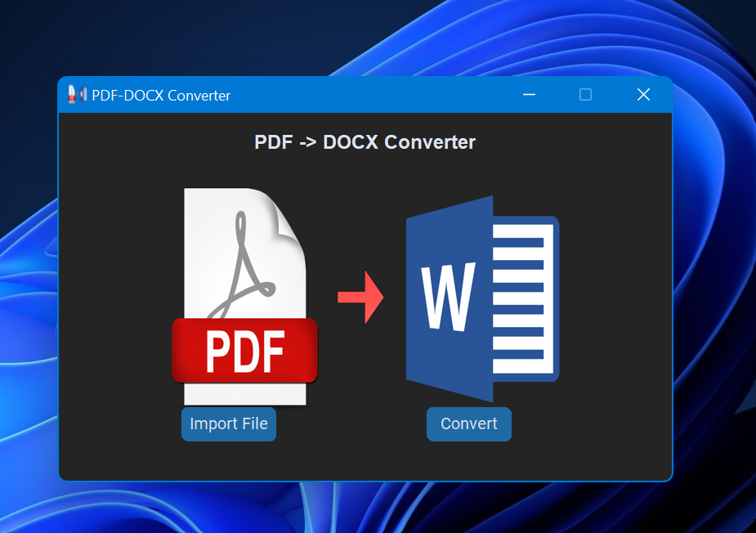Click the window title "PDF-DOCX Converter" text
The image size is (756, 533).
161,96
